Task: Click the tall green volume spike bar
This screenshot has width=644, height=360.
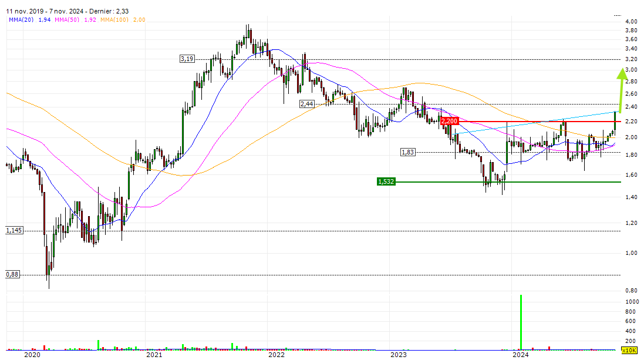Action: pyautogui.click(x=521, y=322)
